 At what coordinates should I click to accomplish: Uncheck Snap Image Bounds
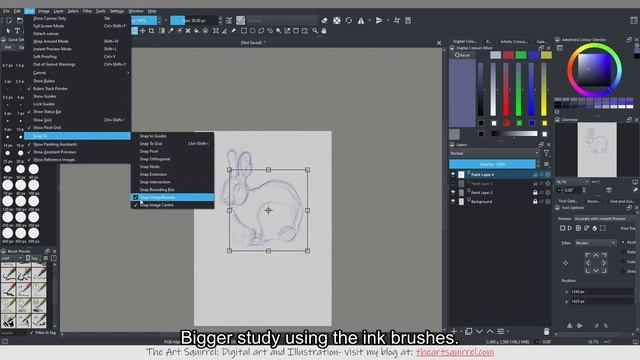coord(172,198)
